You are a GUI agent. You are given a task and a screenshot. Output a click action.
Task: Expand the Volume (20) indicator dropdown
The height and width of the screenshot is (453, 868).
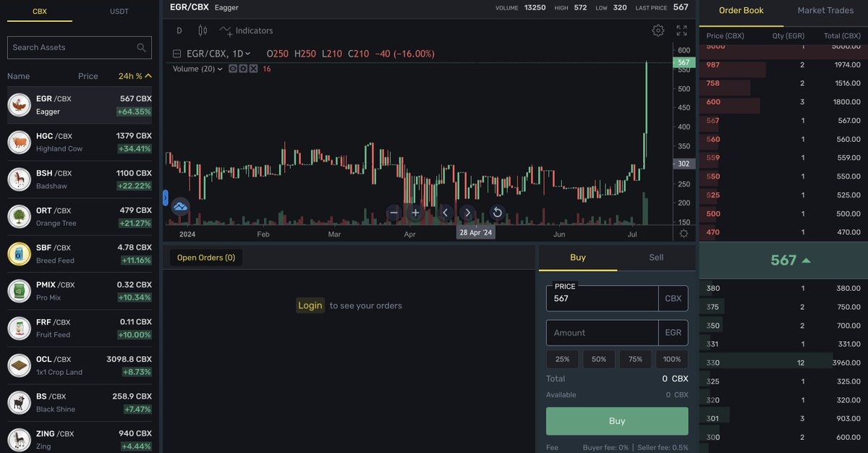pyautogui.click(x=221, y=69)
